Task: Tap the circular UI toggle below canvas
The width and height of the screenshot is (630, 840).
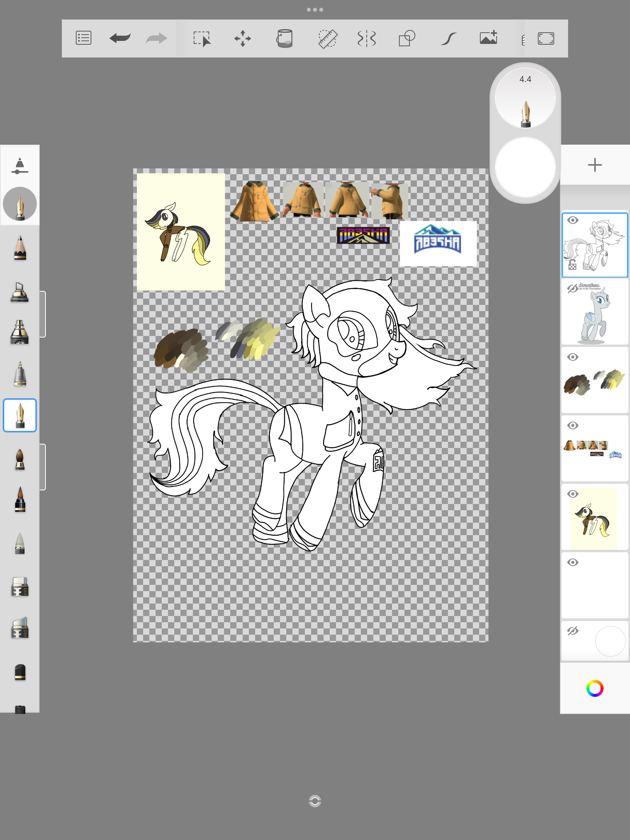Action: tap(315, 801)
